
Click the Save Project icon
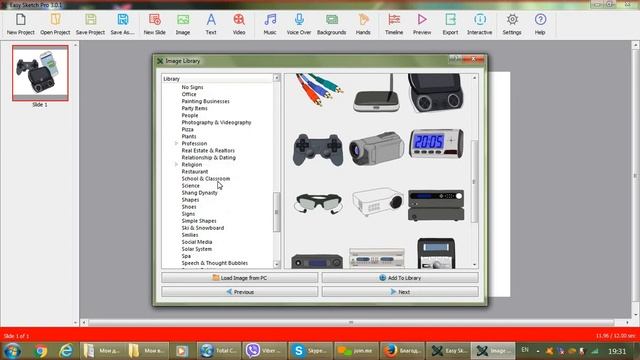click(x=90, y=24)
